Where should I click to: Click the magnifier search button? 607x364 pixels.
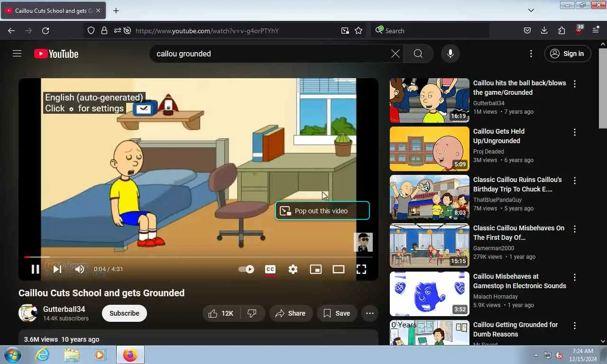(418, 54)
